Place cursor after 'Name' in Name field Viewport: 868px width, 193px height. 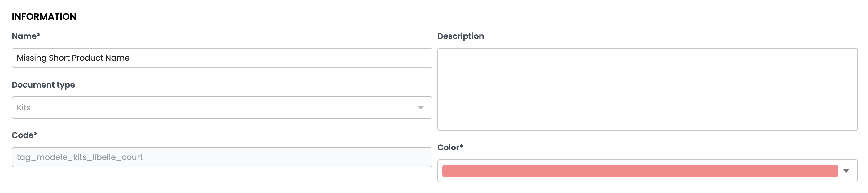pyautogui.click(x=130, y=58)
